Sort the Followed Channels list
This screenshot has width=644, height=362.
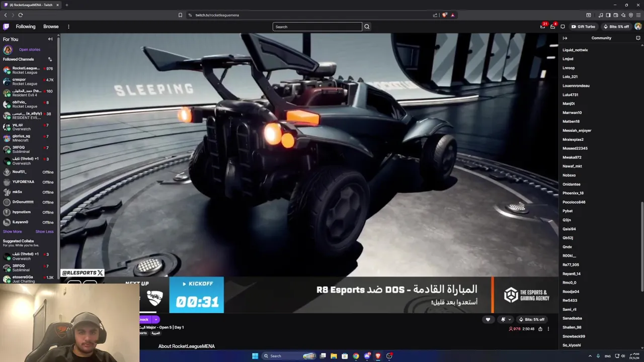coord(50,59)
